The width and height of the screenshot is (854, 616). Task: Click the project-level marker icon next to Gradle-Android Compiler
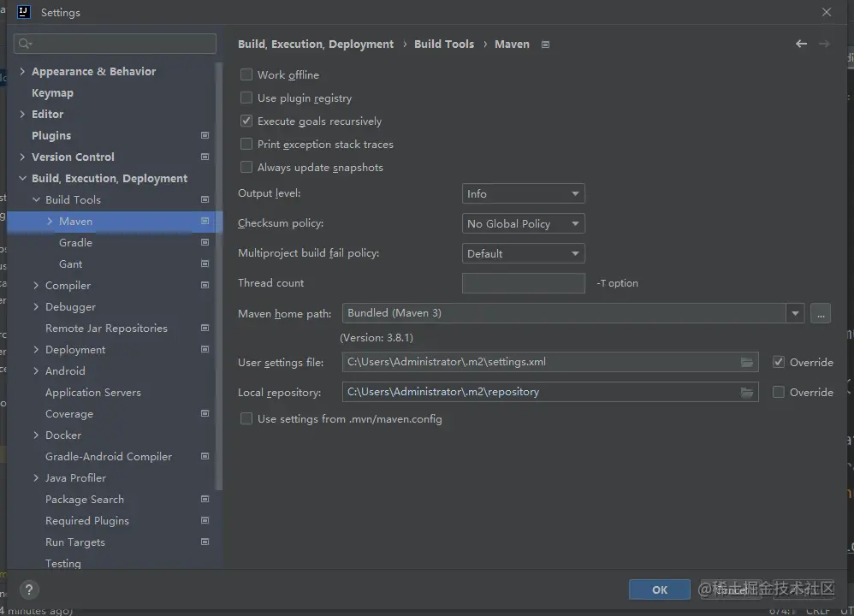point(205,456)
